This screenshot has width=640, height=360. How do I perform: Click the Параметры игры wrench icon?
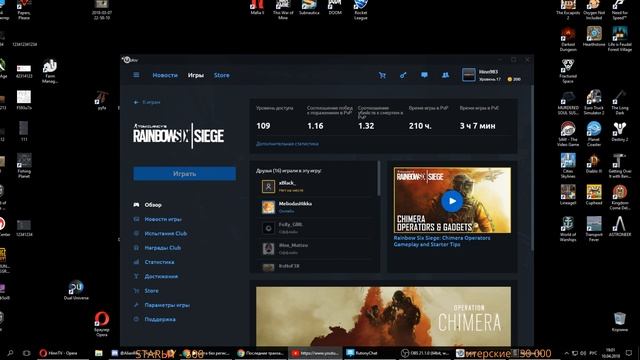pos(136,305)
